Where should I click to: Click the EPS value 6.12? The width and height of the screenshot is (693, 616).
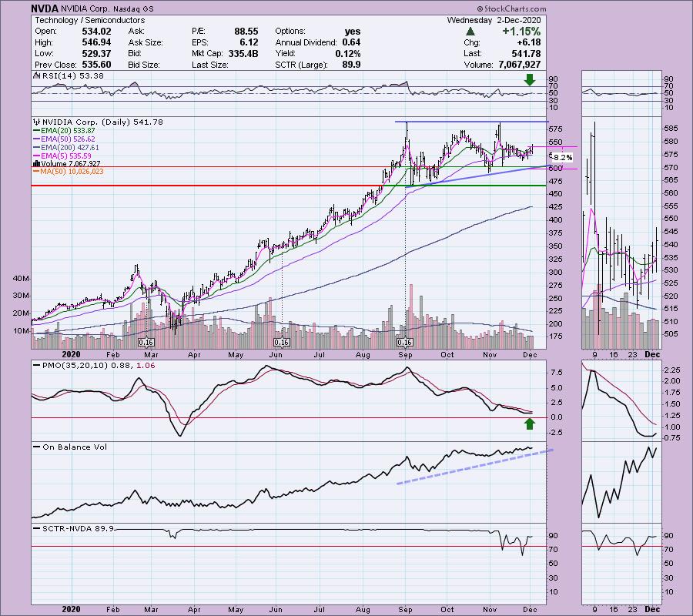249,42
